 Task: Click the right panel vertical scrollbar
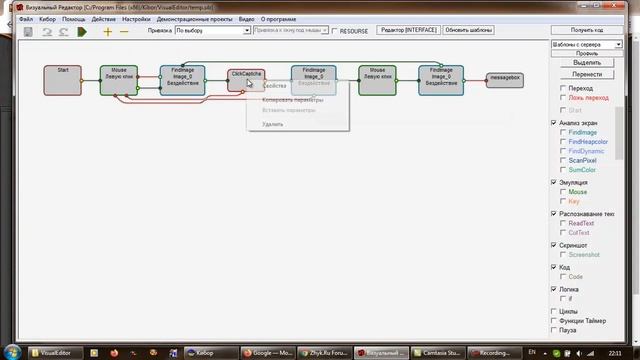click(x=619, y=133)
